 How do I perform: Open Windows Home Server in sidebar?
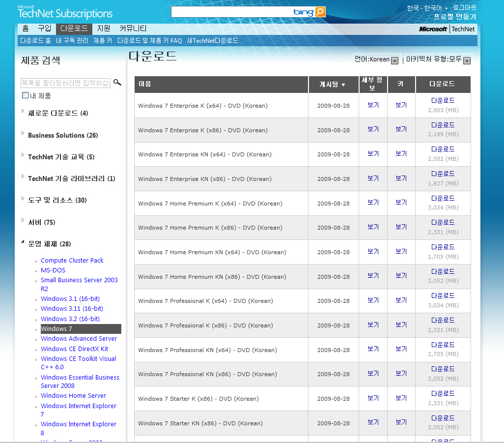pyautogui.click(x=73, y=395)
